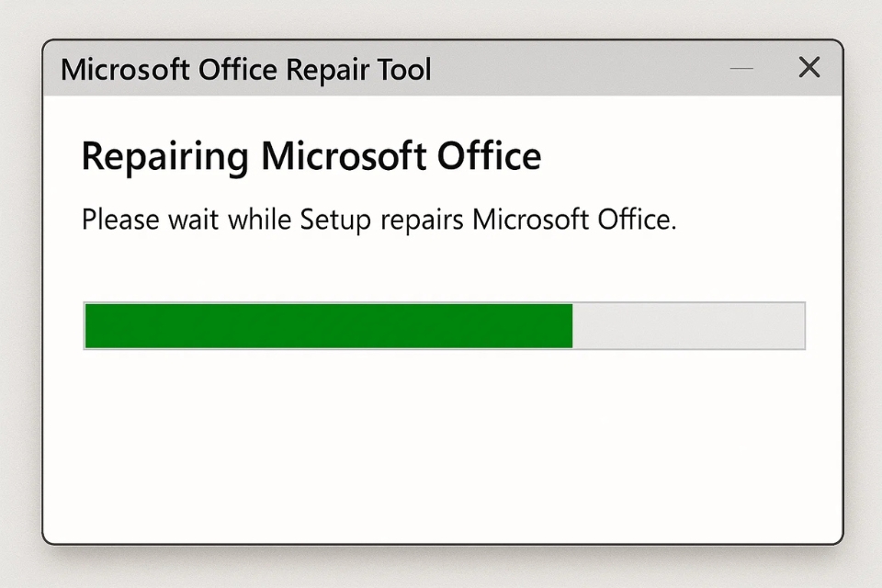Click the boundary where green fill meets gray track
This screenshot has width=882, height=588.
point(572,325)
